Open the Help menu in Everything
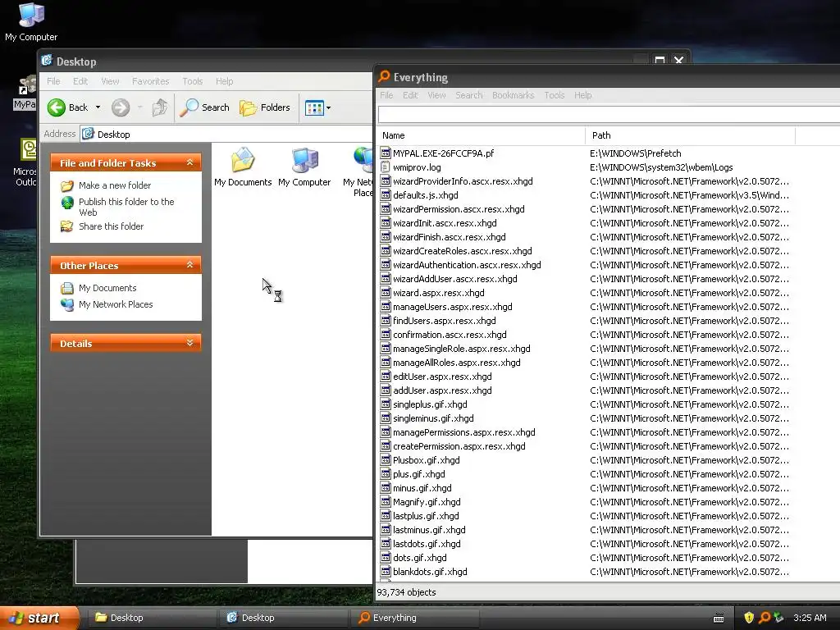 [583, 95]
